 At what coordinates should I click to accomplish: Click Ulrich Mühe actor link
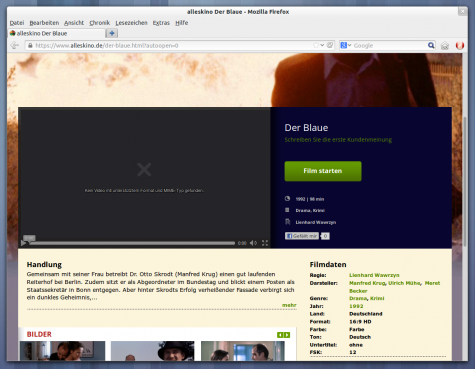coord(404,283)
